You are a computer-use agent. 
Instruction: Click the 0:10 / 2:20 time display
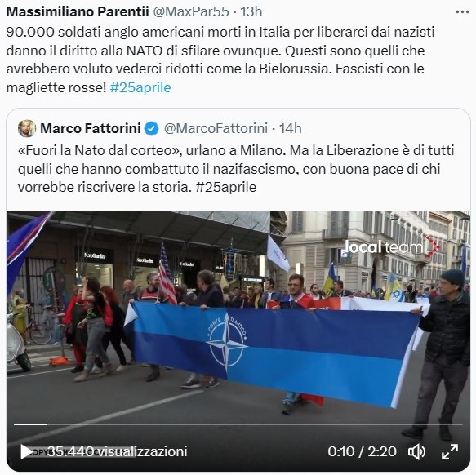[362, 451]
